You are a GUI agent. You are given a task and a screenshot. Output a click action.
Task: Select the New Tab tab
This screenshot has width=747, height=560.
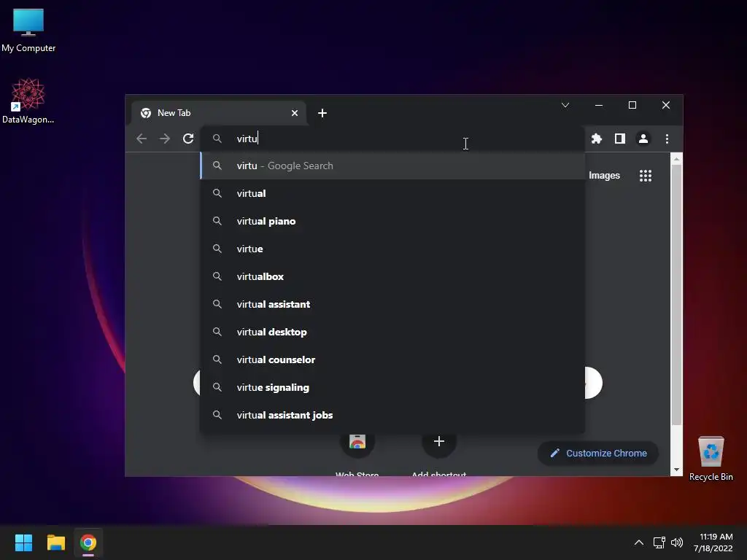[220, 113]
